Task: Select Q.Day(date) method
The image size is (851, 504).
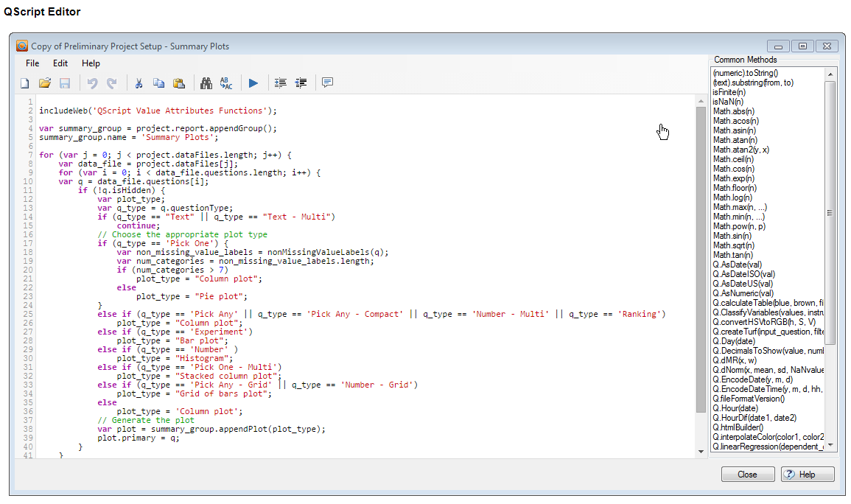Action: pyautogui.click(x=734, y=341)
